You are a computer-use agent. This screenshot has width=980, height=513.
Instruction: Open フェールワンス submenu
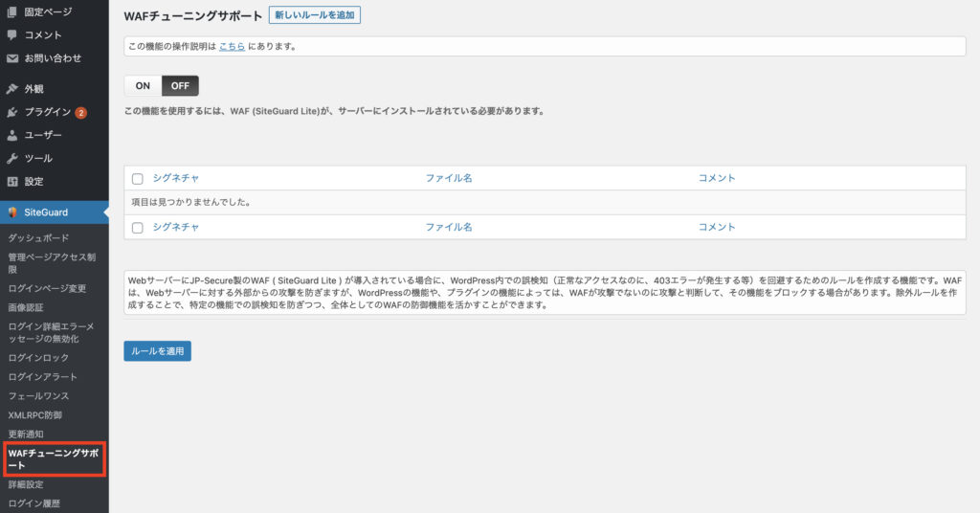tap(38, 396)
